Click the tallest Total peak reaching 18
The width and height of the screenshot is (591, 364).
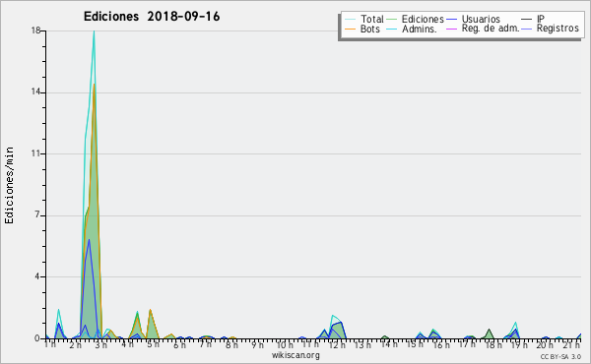(94, 31)
